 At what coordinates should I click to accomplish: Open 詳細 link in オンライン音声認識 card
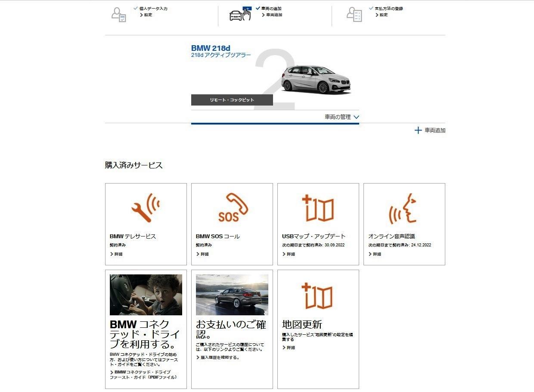[x=375, y=254]
